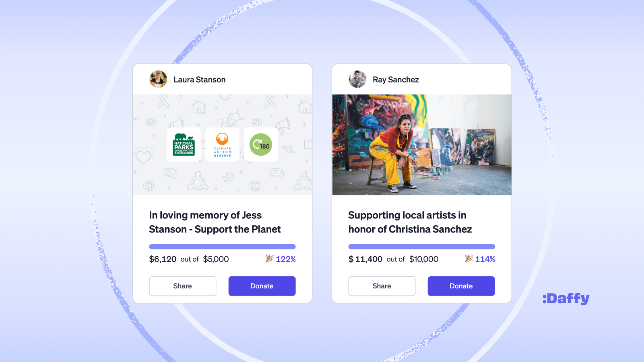Image resolution: width=644 pixels, height=362 pixels.
Task: Open the artist studio photo thumbnail
Action: pyautogui.click(x=422, y=145)
